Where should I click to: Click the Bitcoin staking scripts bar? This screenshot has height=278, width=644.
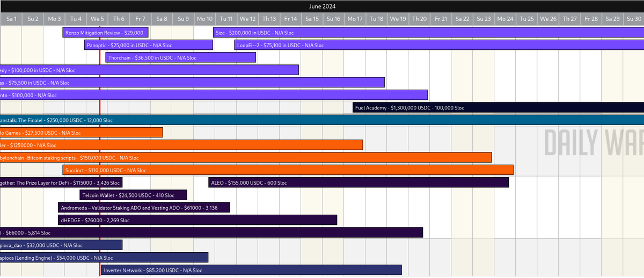pyautogui.click(x=246, y=158)
